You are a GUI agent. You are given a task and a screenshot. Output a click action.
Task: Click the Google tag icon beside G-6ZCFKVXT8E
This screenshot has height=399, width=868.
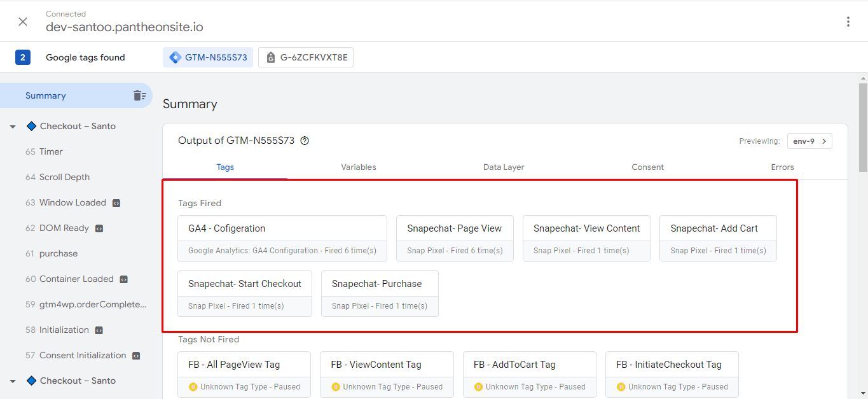(271, 57)
